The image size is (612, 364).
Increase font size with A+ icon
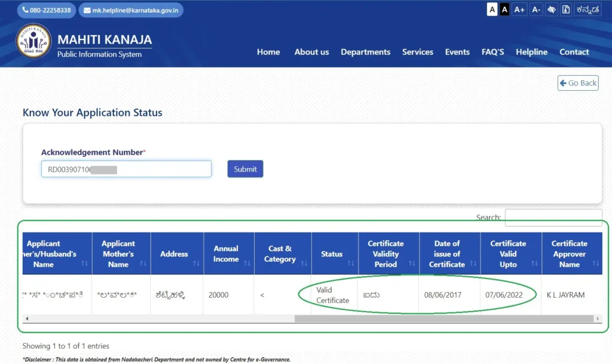click(x=519, y=9)
